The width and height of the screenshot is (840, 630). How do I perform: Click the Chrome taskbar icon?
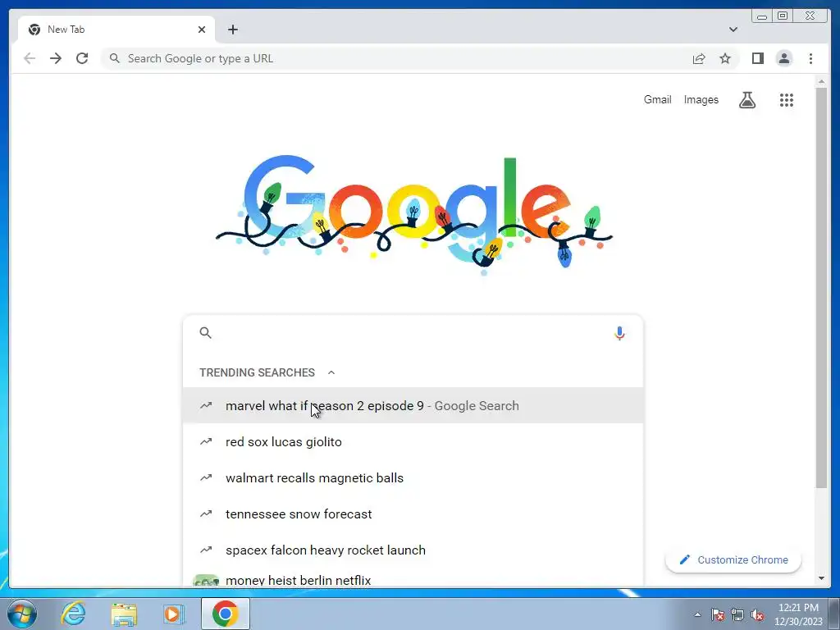click(225, 614)
